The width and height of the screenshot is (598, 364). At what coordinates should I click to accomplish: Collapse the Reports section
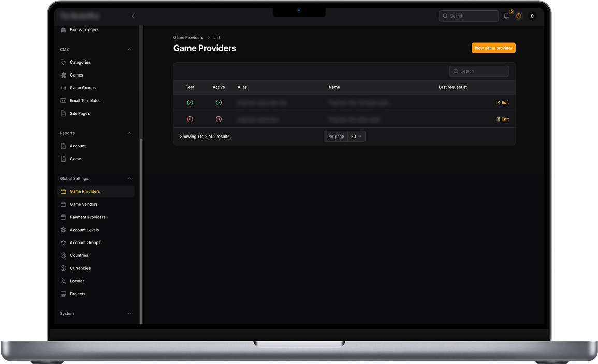pos(129,133)
